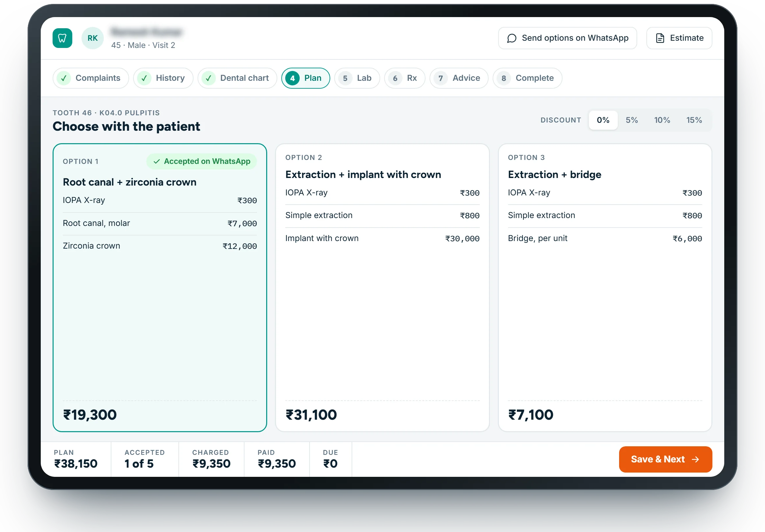Set discount to 15%
The image size is (765, 532).
coord(694,120)
